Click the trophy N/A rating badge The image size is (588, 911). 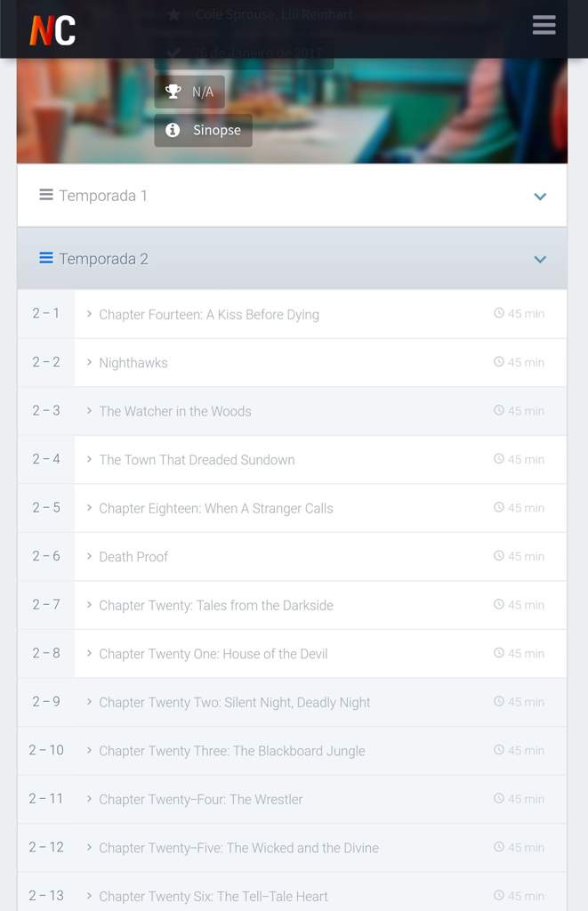point(189,92)
